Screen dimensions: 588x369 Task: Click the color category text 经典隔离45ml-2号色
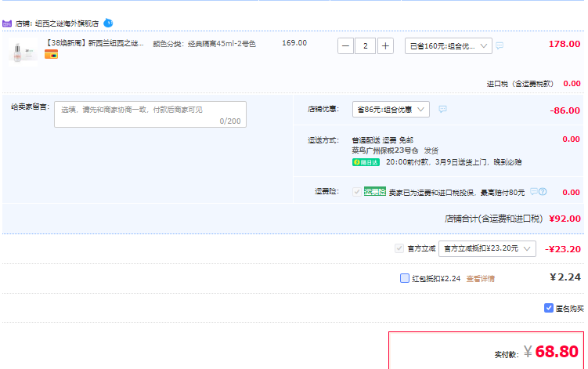[222, 44]
